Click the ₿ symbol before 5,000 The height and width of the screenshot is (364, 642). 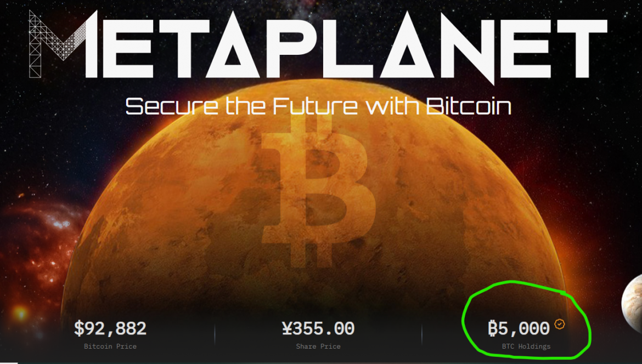coord(493,328)
